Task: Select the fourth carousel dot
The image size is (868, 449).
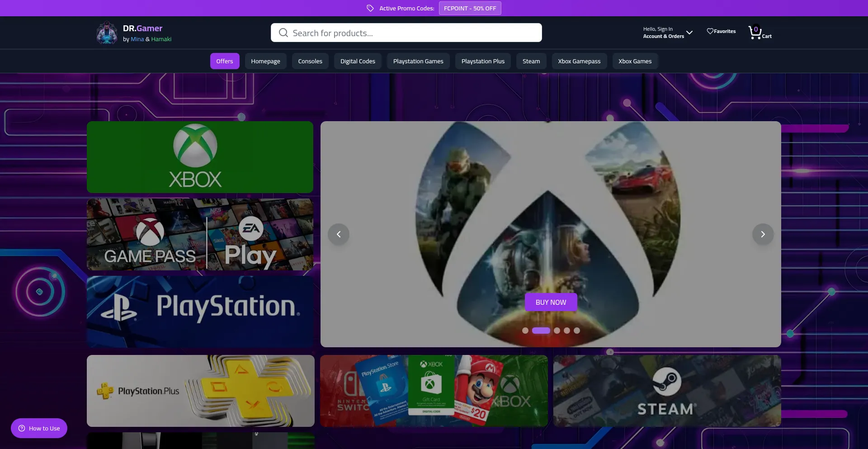Action: click(567, 331)
